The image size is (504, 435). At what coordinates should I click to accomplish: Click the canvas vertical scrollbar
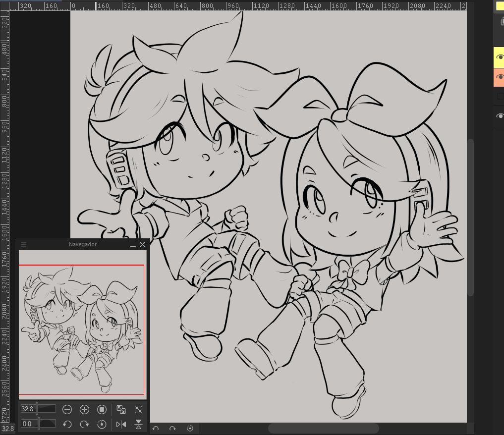471,217
